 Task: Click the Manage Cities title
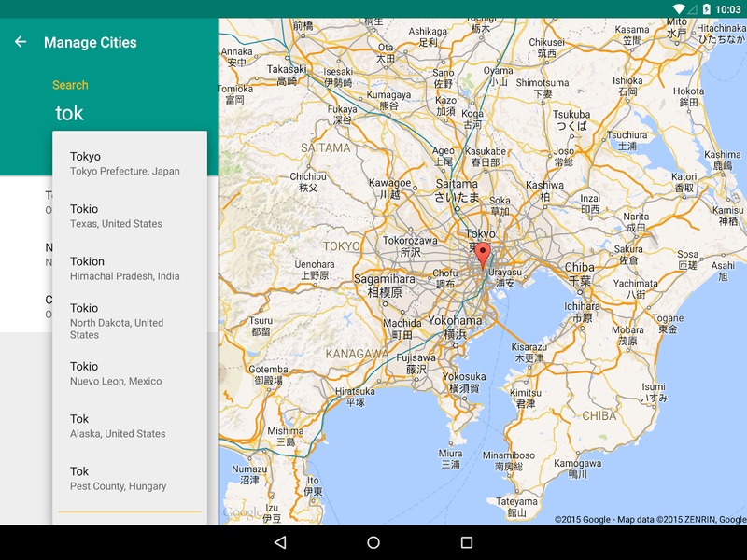point(90,42)
